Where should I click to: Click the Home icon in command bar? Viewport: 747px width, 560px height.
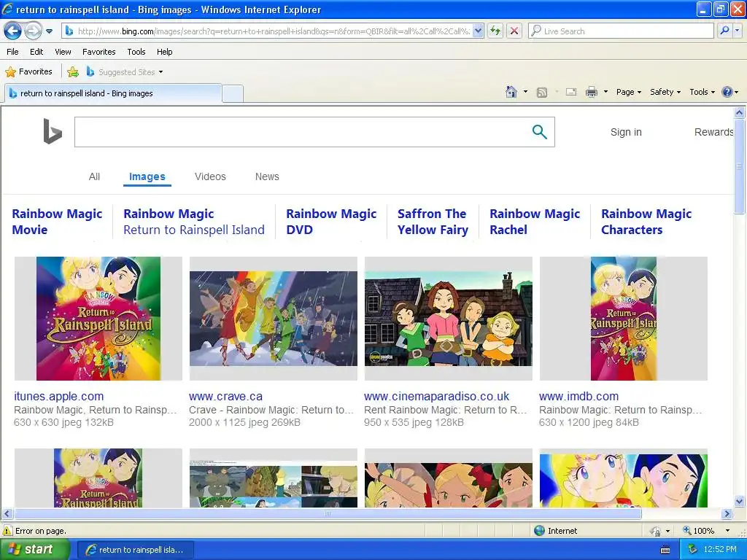(x=511, y=92)
